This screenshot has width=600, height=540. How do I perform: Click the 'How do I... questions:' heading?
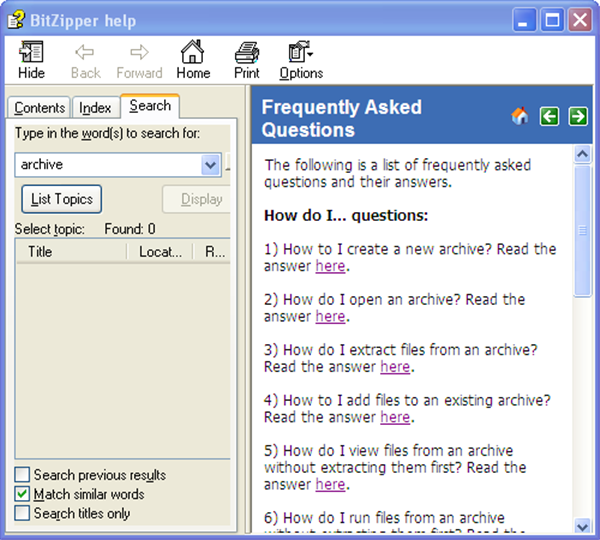tap(346, 215)
